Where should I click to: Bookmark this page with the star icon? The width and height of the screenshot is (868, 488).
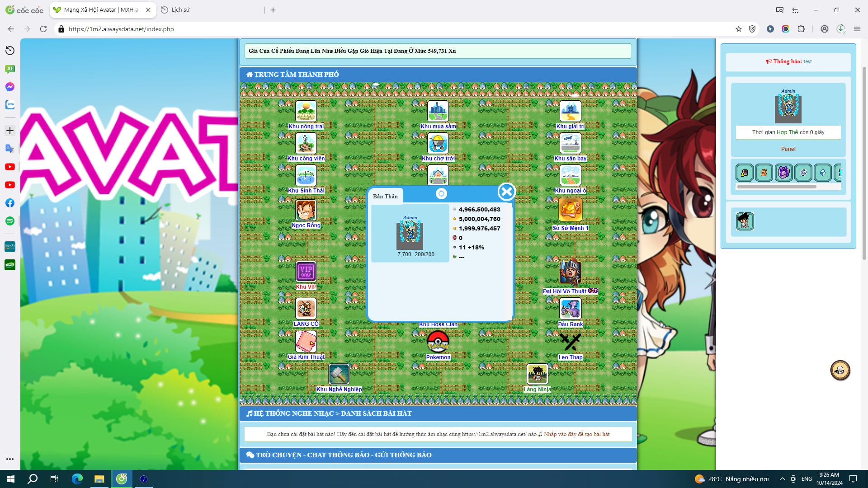tap(739, 29)
